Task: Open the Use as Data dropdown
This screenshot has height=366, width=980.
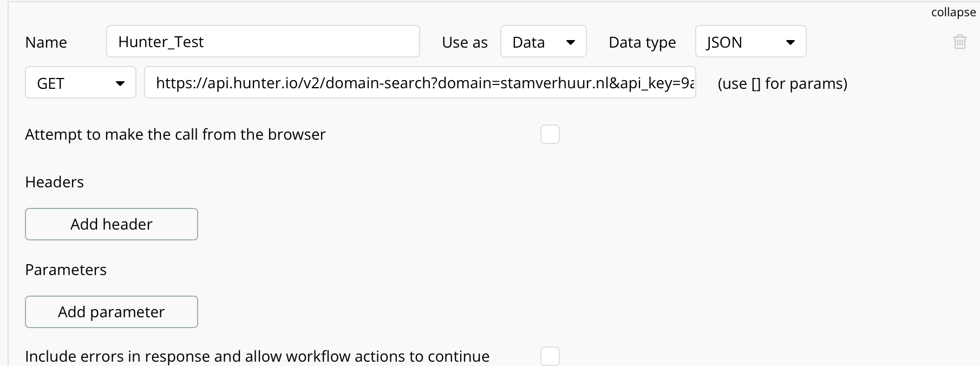Action: (543, 42)
